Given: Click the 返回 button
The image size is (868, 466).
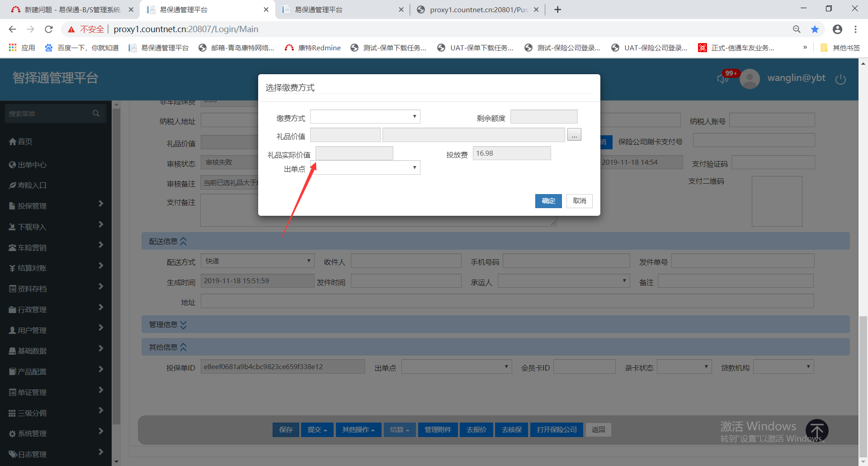Looking at the screenshot, I should pyautogui.click(x=599, y=430).
